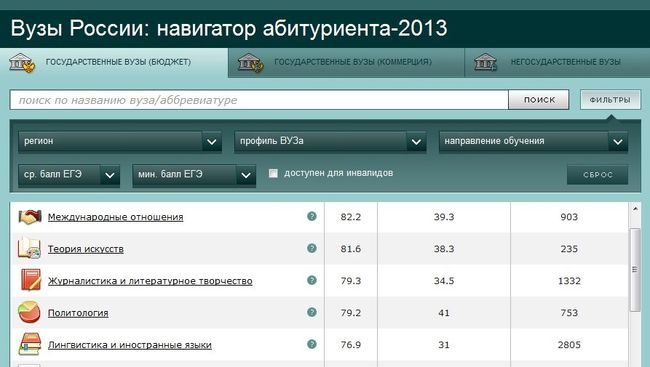Open 'Лингвистика и иностранные языки' link

coord(130,345)
